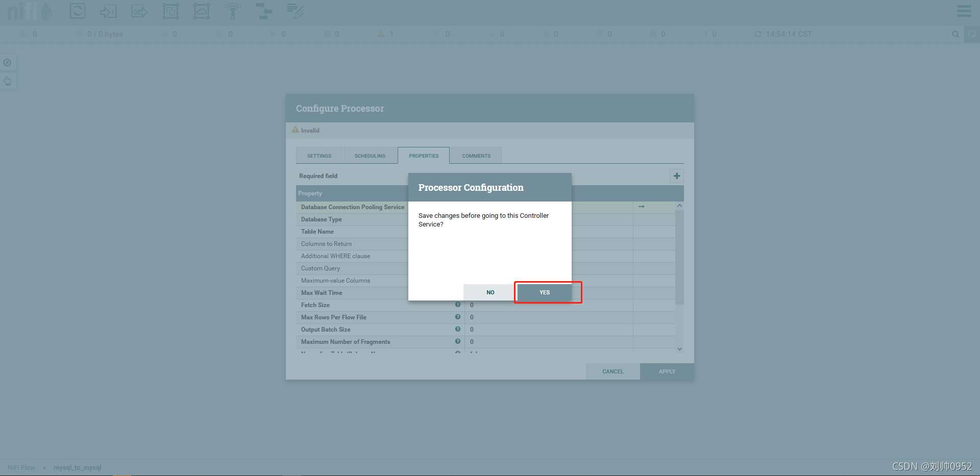The width and height of the screenshot is (980, 476).
Task: Select the Input Port toolbar icon
Action: 108,11
